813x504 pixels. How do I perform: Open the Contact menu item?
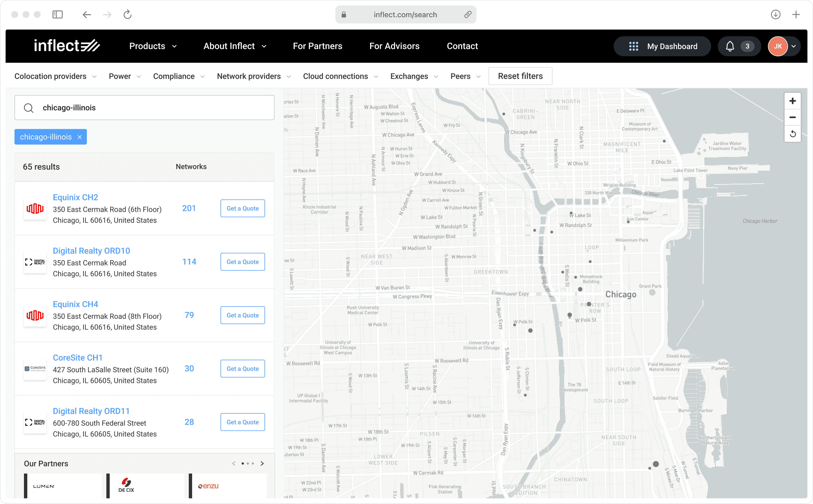(462, 46)
